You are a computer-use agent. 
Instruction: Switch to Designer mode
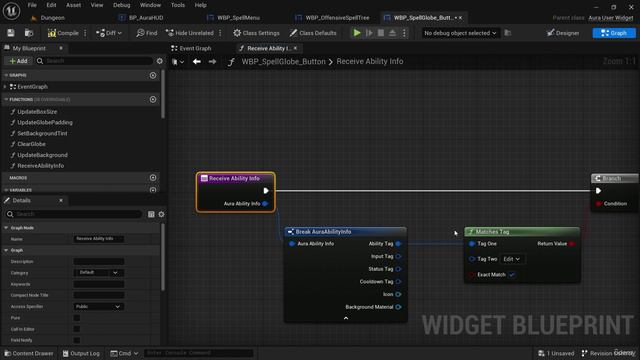pos(563,33)
